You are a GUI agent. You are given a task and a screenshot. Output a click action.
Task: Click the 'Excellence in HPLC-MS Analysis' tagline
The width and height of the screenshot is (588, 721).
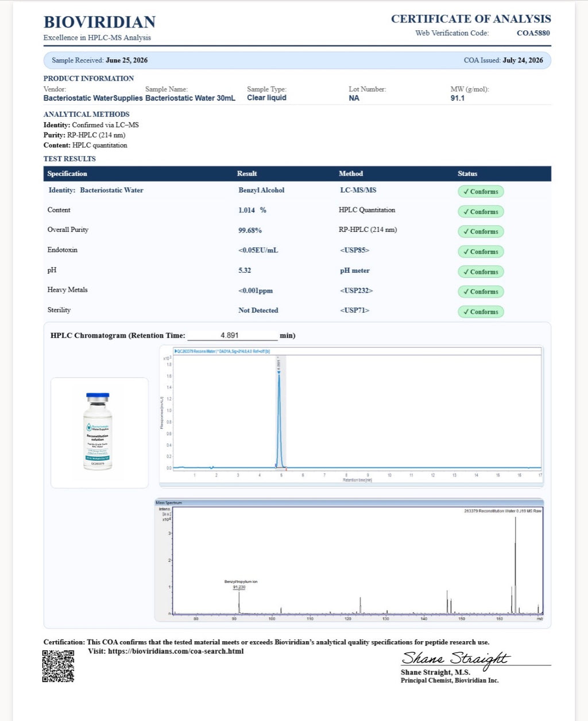click(x=97, y=38)
